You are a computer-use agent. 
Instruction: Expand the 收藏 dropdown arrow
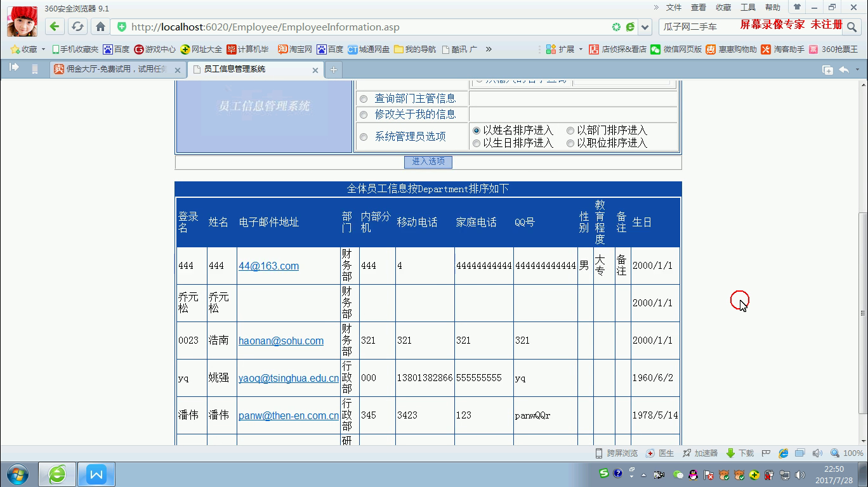(43, 49)
